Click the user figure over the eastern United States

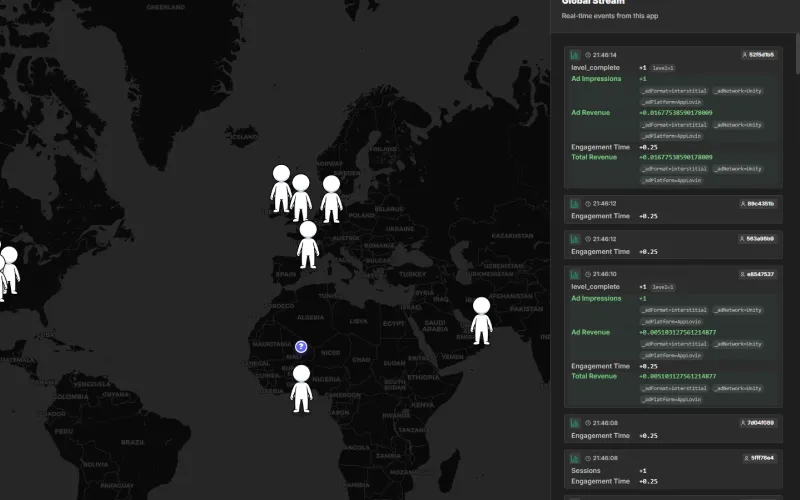(x=10, y=270)
